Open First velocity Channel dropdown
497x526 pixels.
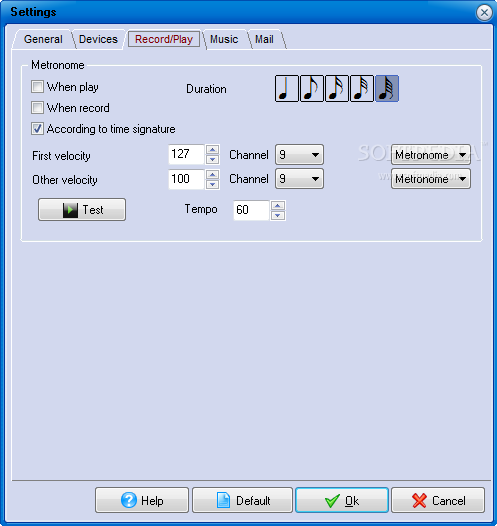(299, 155)
